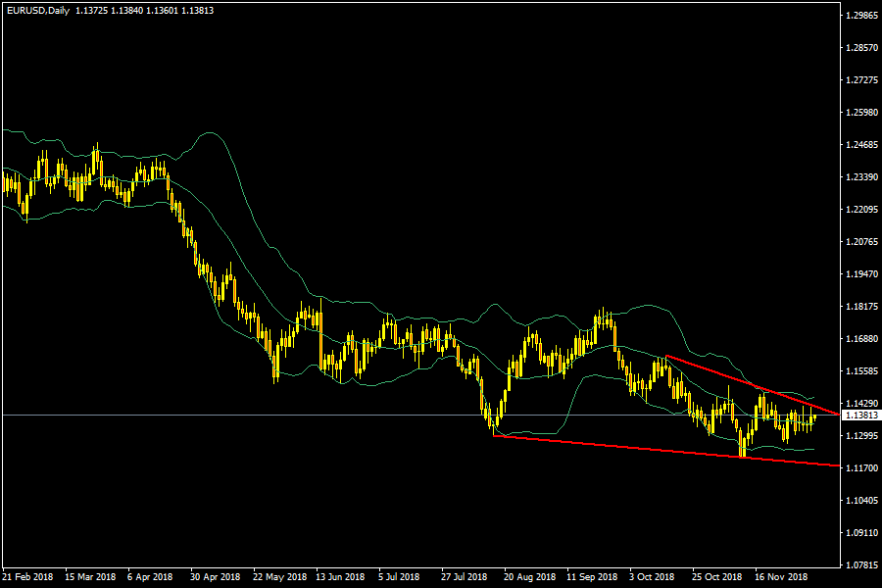
Task: Click the 30 Apr 2018 date label
Action: click(x=216, y=576)
